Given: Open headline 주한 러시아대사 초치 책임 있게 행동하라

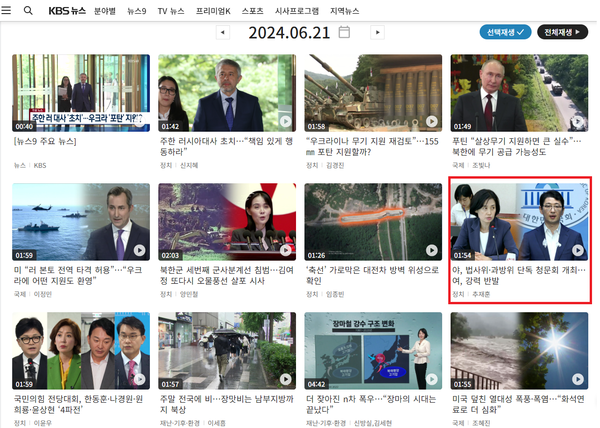Looking at the screenshot, I should pyautogui.click(x=226, y=146).
